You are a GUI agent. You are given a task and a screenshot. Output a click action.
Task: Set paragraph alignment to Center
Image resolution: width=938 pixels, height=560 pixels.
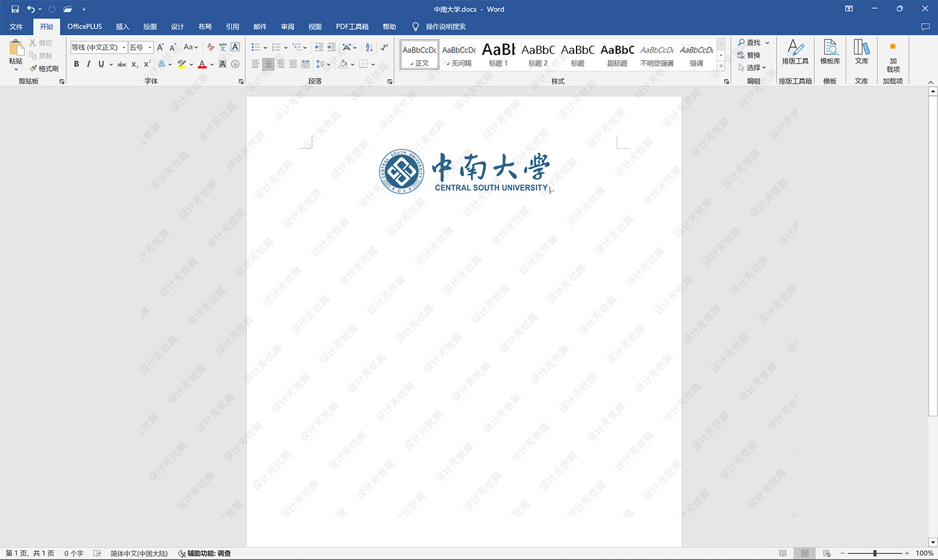[x=268, y=64]
